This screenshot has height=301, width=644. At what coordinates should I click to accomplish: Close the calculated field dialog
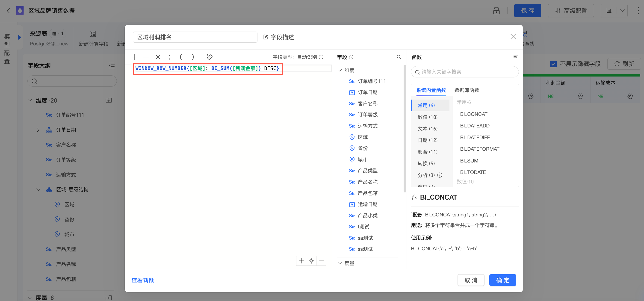[x=513, y=36]
